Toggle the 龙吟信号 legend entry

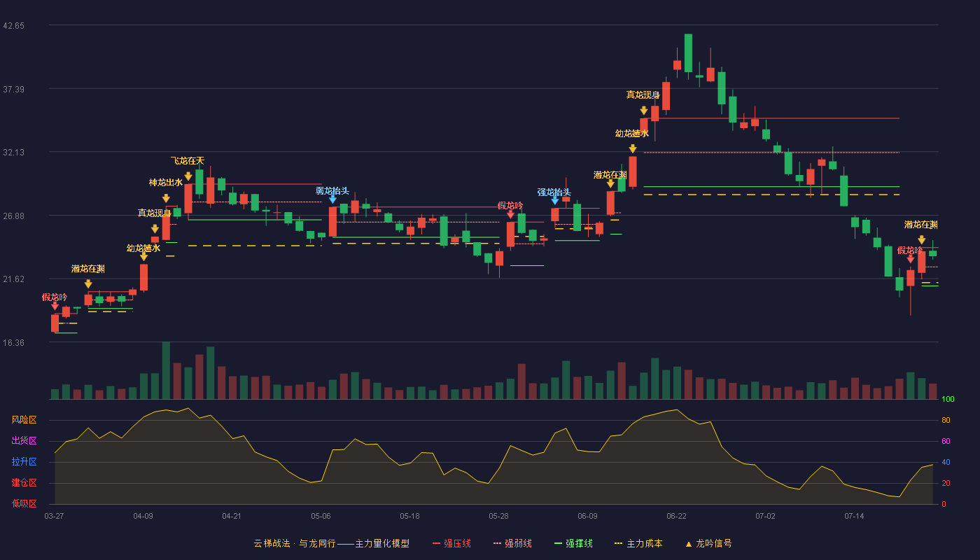708,543
